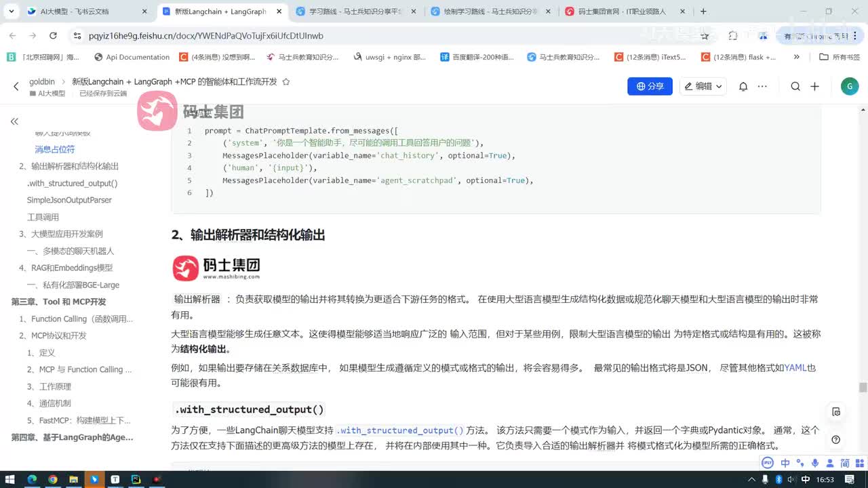
Task: Open Edge from the Windows taskbar
Action: (32, 479)
